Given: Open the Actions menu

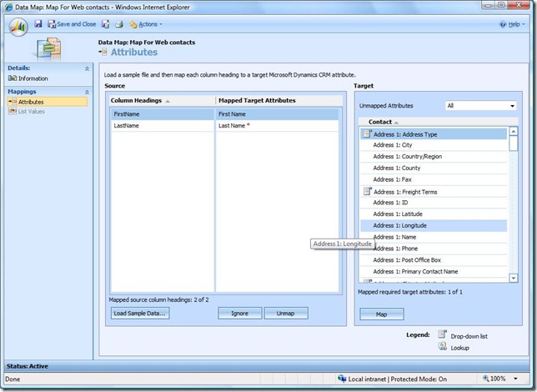Looking at the screenshot, I should tap(146, 24).
